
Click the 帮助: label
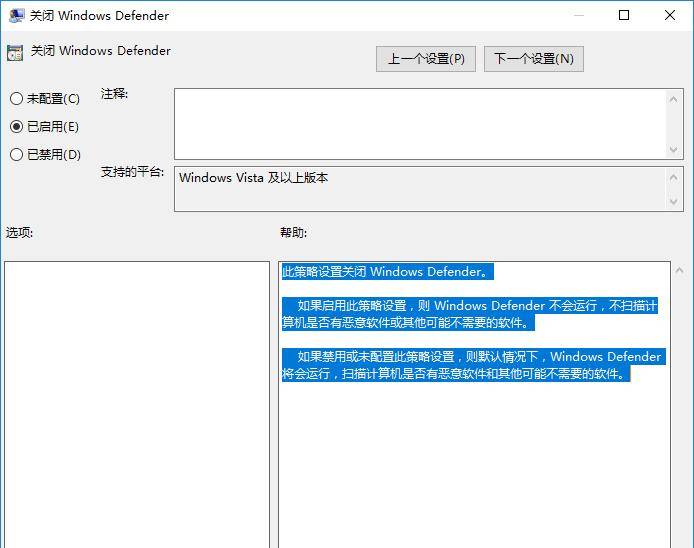pyautogui.click(x=293, y=232)
